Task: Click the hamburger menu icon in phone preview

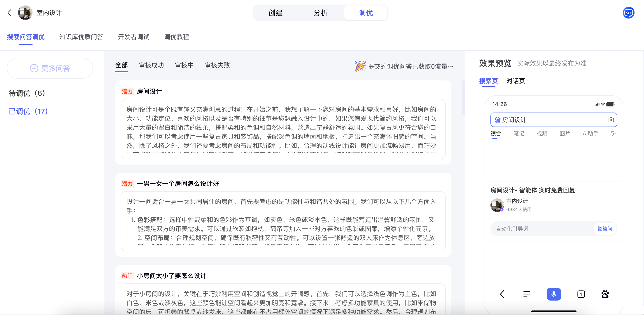Action: pyautogui.click(x=527, y=294)
